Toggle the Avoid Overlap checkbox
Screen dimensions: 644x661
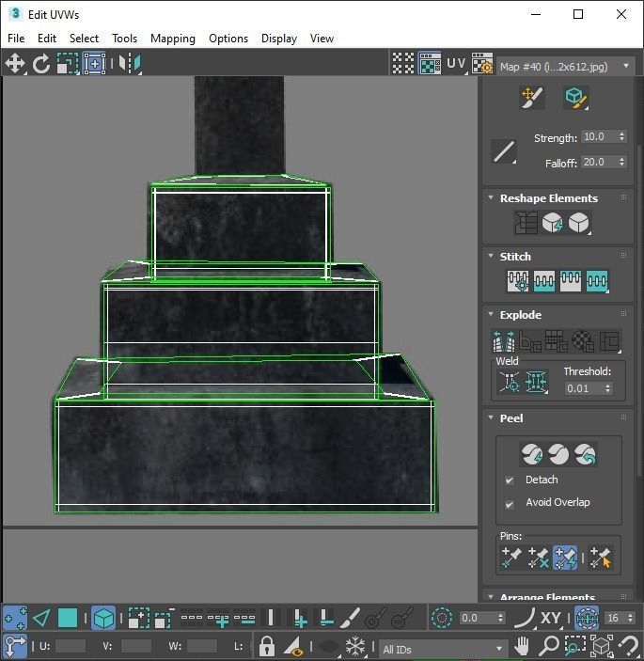tap(510, 503)
